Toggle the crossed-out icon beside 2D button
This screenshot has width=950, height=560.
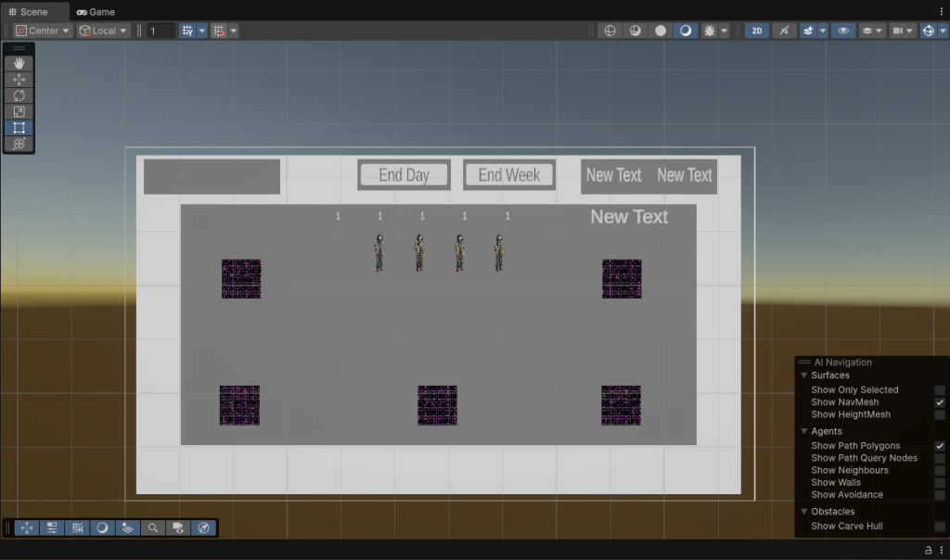coord(784,31)
